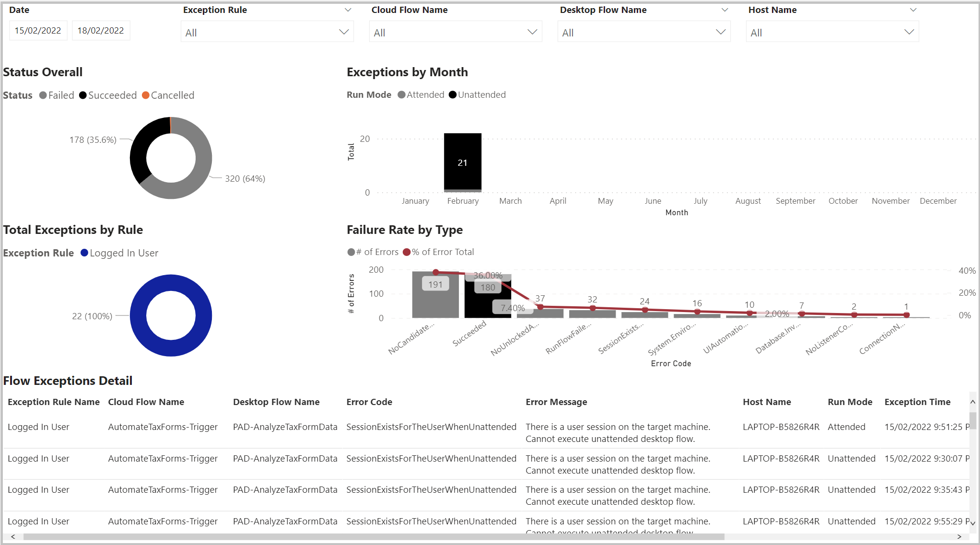The width and height of the screenshot is (980, 545).
Task: Select the Host Name dropdown menu
Action: pos(832,30)
